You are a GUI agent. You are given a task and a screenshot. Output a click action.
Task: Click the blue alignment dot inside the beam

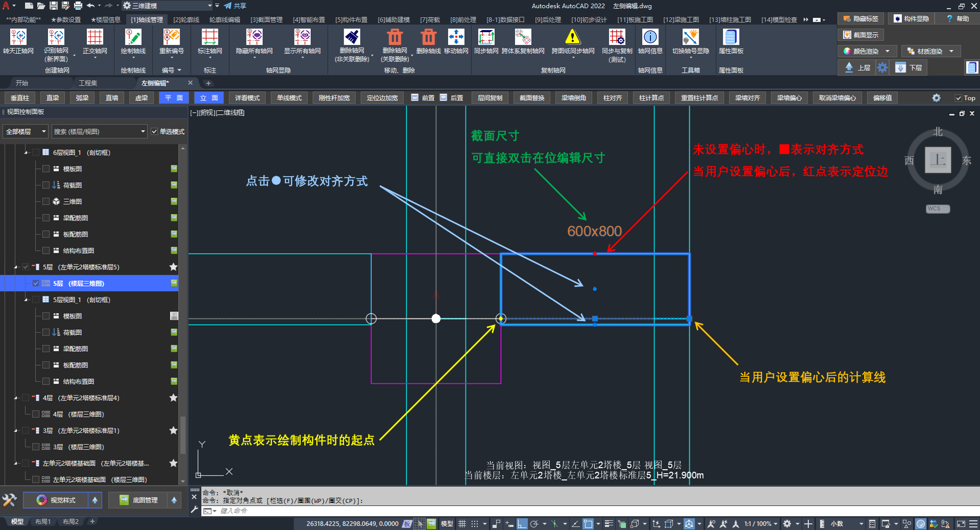click(595, 289)
